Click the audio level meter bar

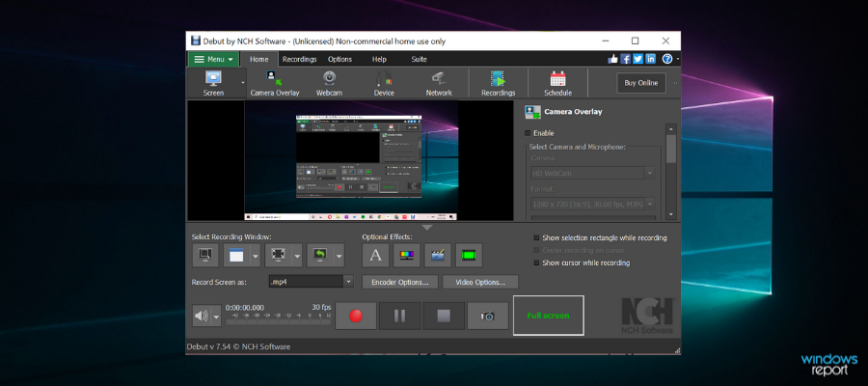pyautogui.click(x=278, y=321)
